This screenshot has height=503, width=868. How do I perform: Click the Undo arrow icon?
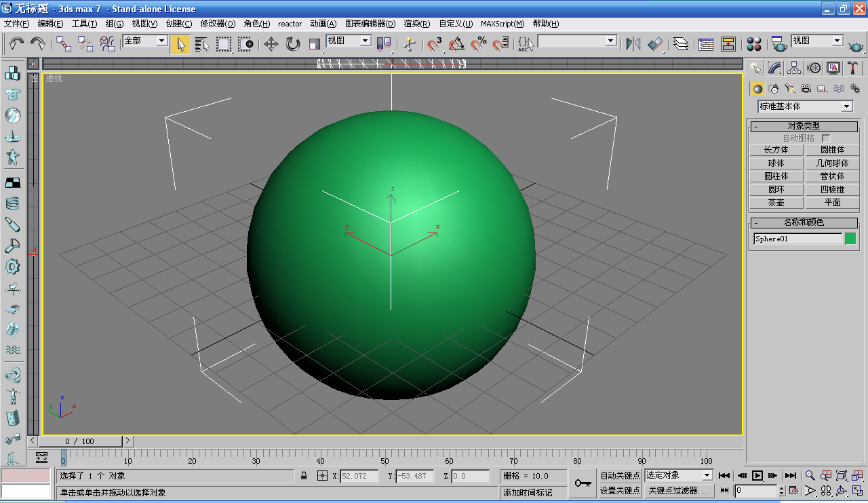pos(16,45)
